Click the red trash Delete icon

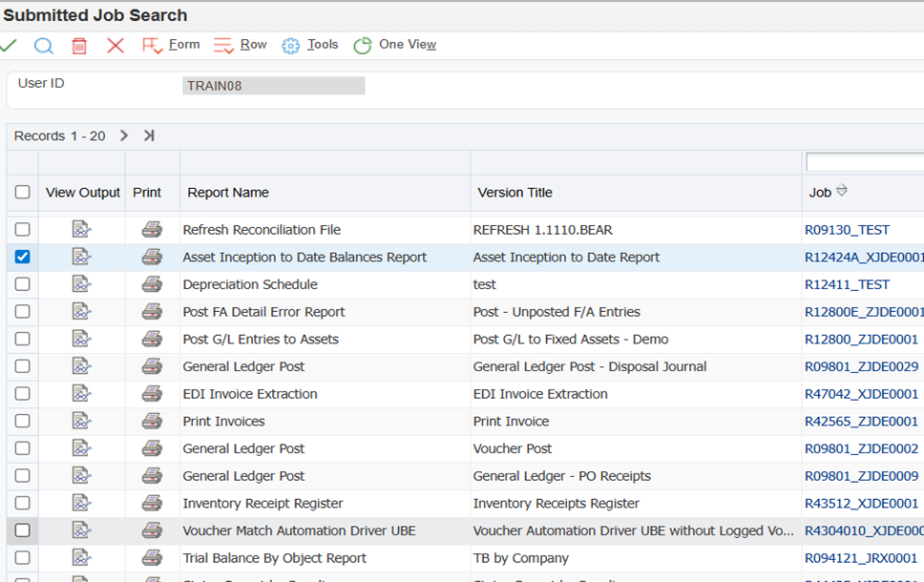tap(80, 46)
